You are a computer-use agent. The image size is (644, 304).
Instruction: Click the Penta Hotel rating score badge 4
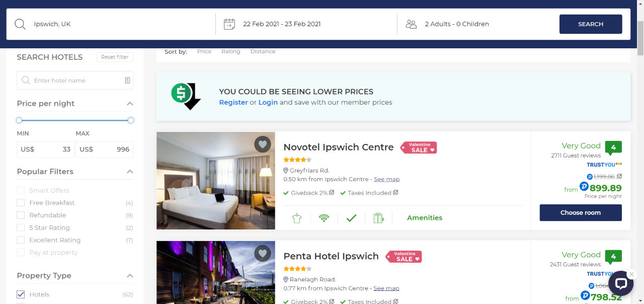613,257
